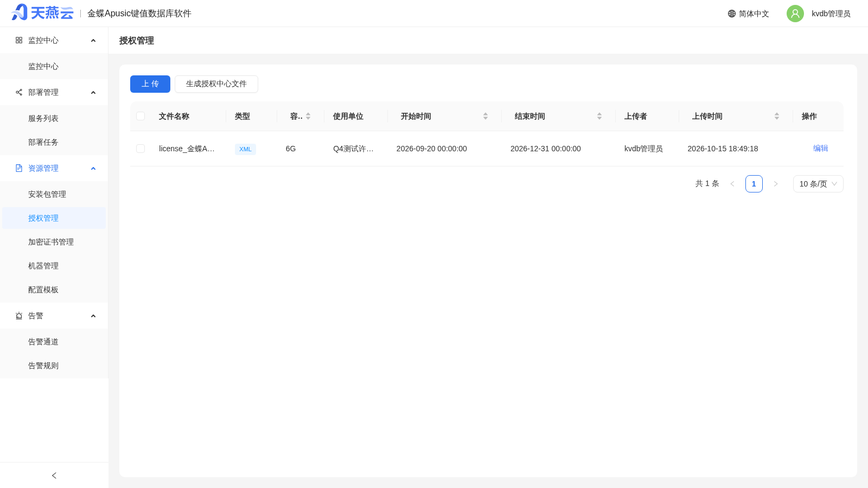
Task: Click the Q4测试许… unit cell
Action: 353,149
